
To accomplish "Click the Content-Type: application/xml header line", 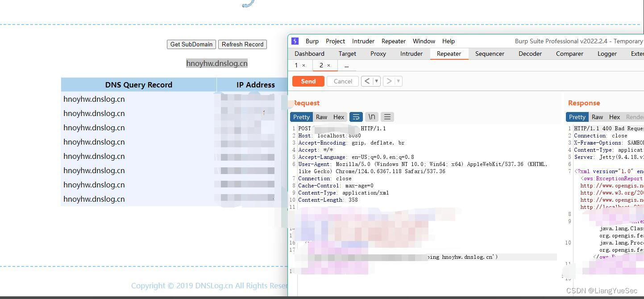I will 343,193.
